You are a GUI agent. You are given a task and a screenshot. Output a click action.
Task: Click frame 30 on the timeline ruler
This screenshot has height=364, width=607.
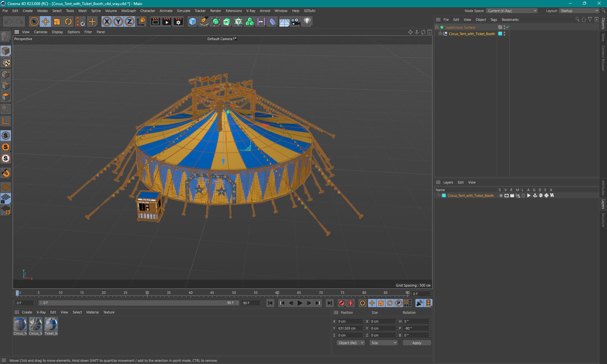pyautogui.click(x=147, y=293)
